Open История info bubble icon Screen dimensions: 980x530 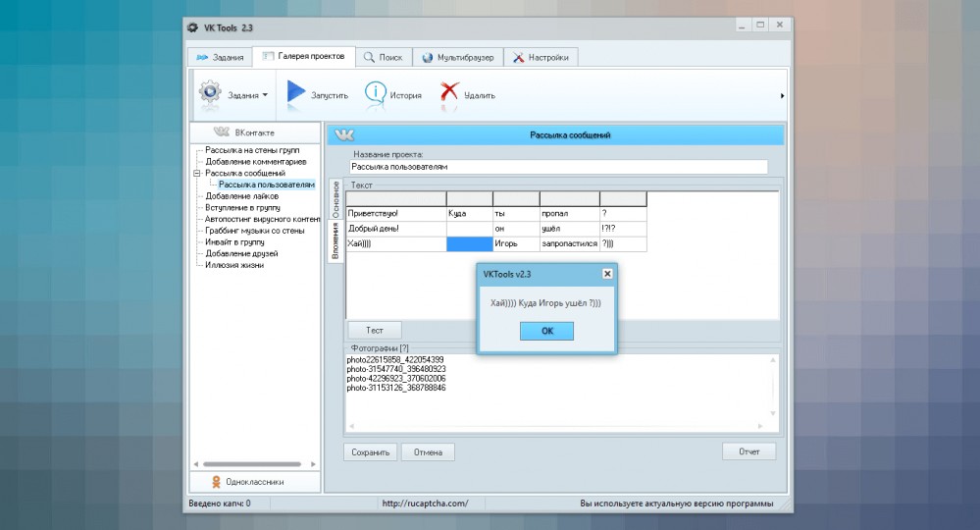click(x=375, y=92)
